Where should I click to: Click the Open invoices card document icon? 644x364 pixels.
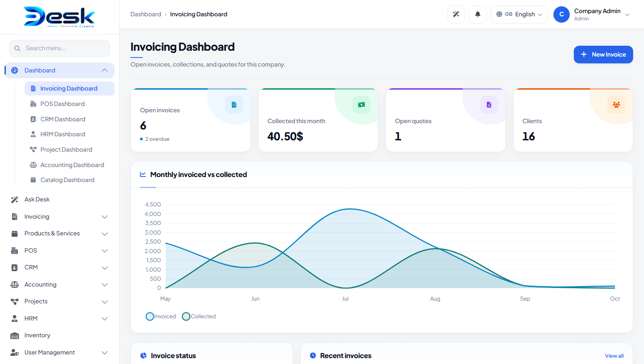pyautogui.click(x=234, y=105)
